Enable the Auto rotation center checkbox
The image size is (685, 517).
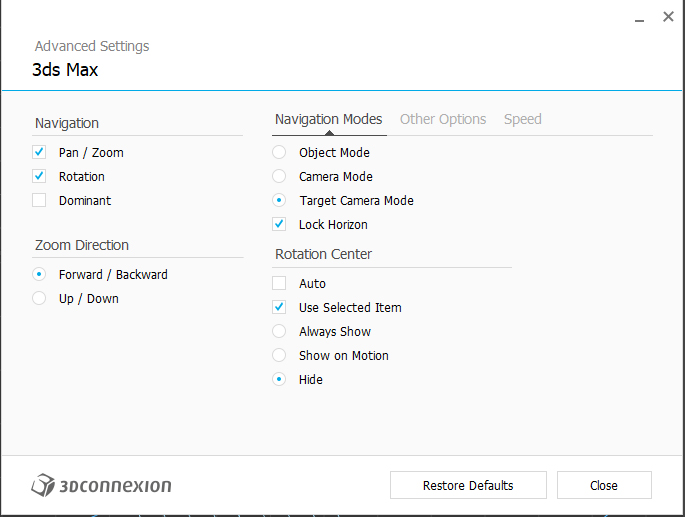click(x=279, y=283)
